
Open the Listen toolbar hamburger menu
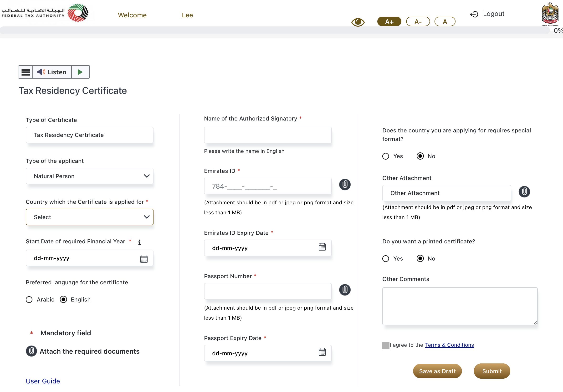tap(26, 72)
